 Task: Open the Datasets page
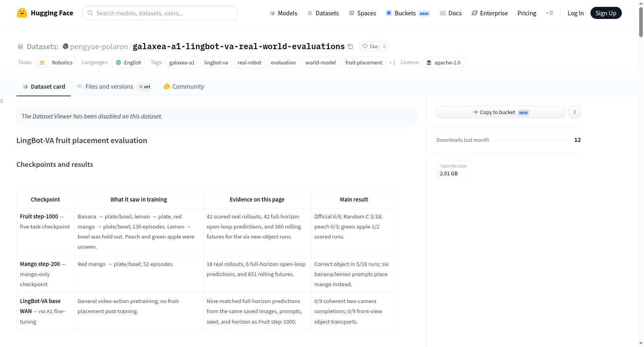[323, 13]
